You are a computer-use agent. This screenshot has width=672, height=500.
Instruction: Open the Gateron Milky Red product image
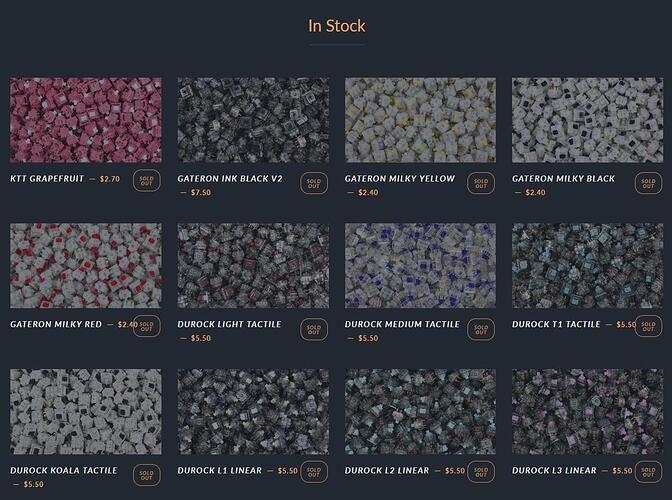point(86,266)
